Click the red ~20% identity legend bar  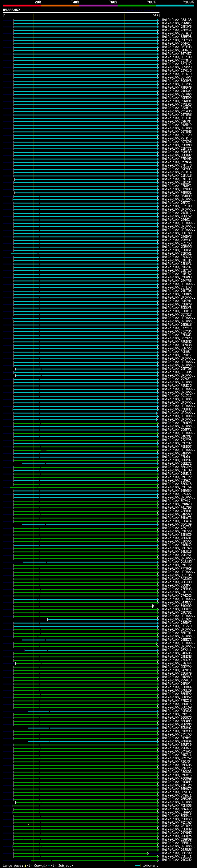(x=22, y=6)
